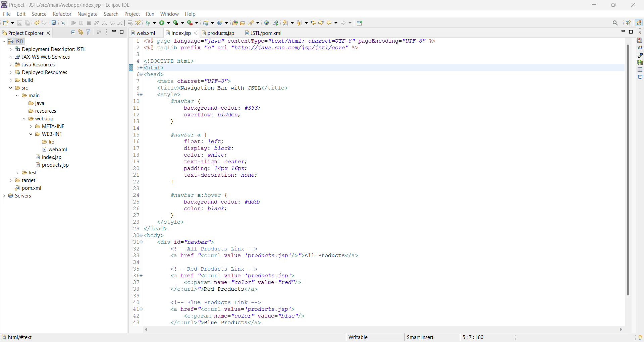Click the Run button in the toolbar

pyautogui.click(x=162, y=23)
